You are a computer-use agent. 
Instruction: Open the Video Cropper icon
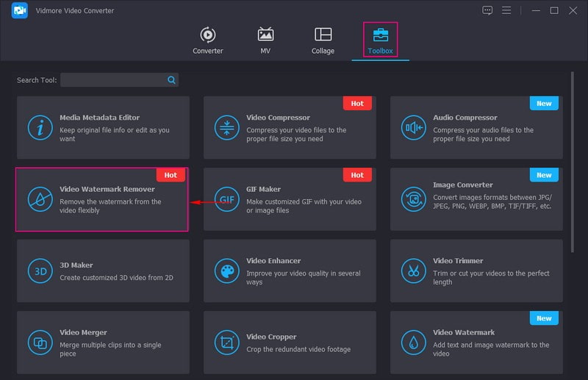[x=226, y=342]
